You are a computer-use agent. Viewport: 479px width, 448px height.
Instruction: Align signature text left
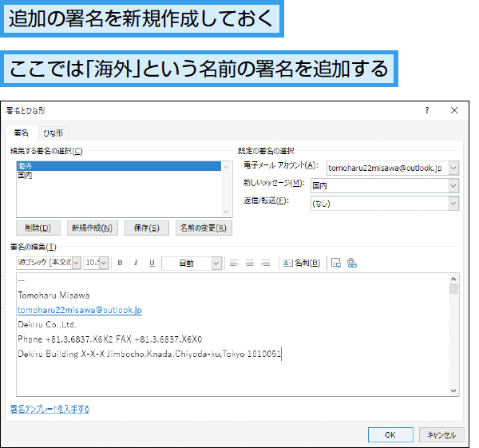[x=234, y=263]
